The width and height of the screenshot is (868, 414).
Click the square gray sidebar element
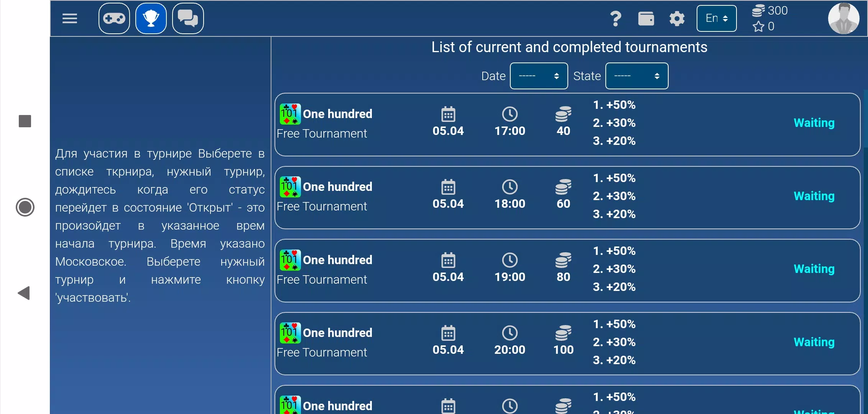click(x=25, y=121)
